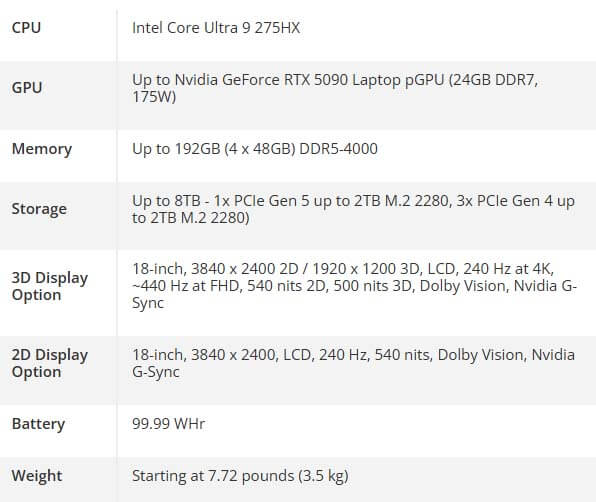Viewport: 596px width, 502px height.
Task: Select the 99.99 WHr battery value
Action: (169, 423)
